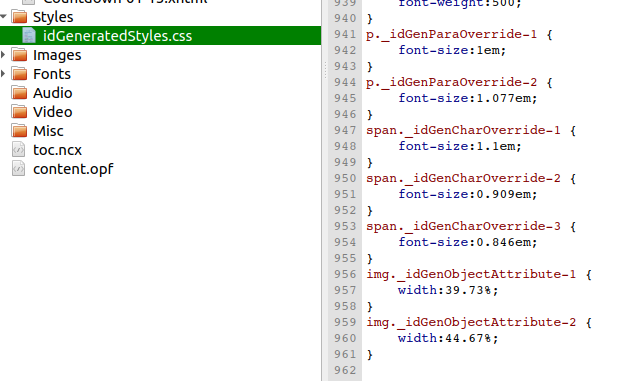The height and width of the screenshot is (381, 625).
Task: Click width:39.73%; on line 957
Action: pyautogui.click(x=448, y=290)
